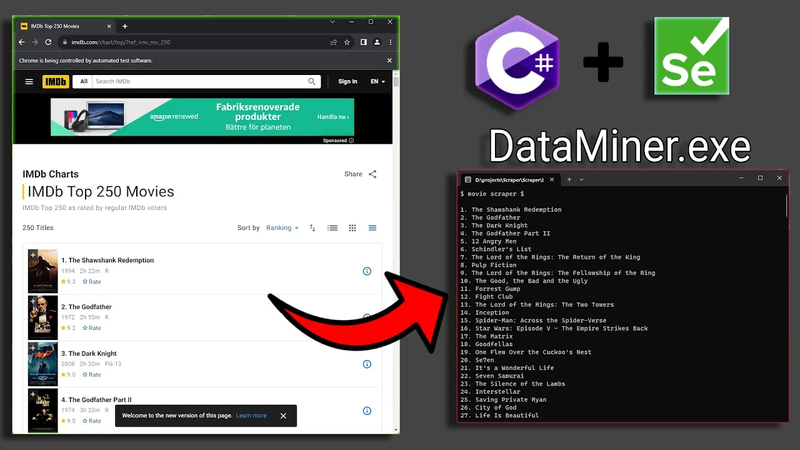Click The Shawshank Redemption poster
The image size is (800, 450).
click(x=43, y=271)
